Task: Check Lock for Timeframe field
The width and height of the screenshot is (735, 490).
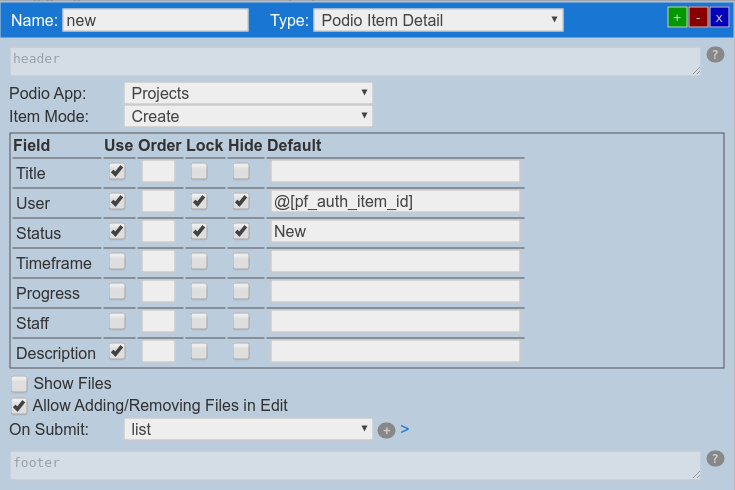Action: click(199, 261)
